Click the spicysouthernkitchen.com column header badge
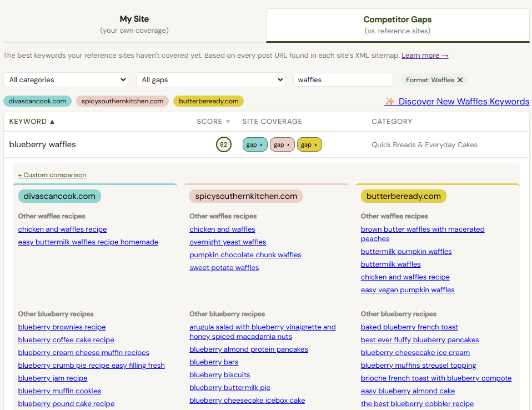Screen dimensions: 532x410 pos(246,196)
